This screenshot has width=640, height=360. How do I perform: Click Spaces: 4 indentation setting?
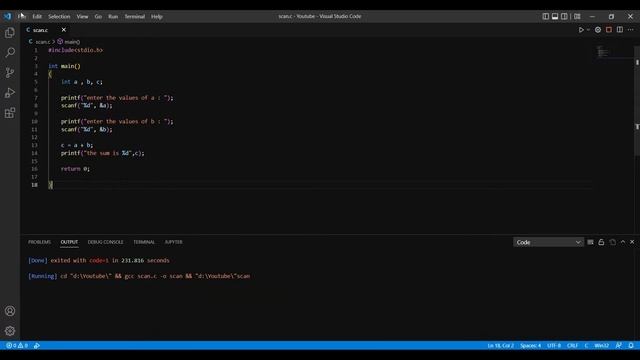coord(530,345)
